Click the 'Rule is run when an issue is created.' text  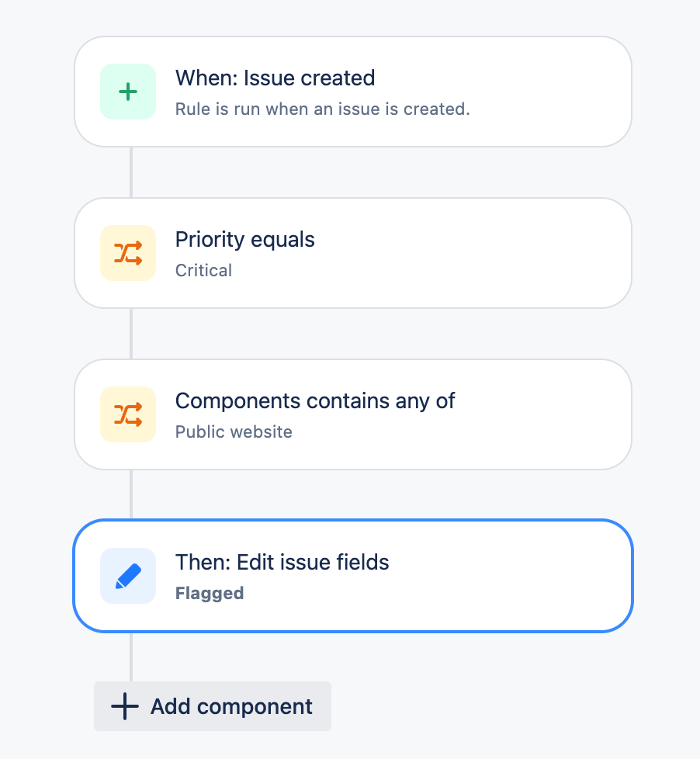pos(322,109)
